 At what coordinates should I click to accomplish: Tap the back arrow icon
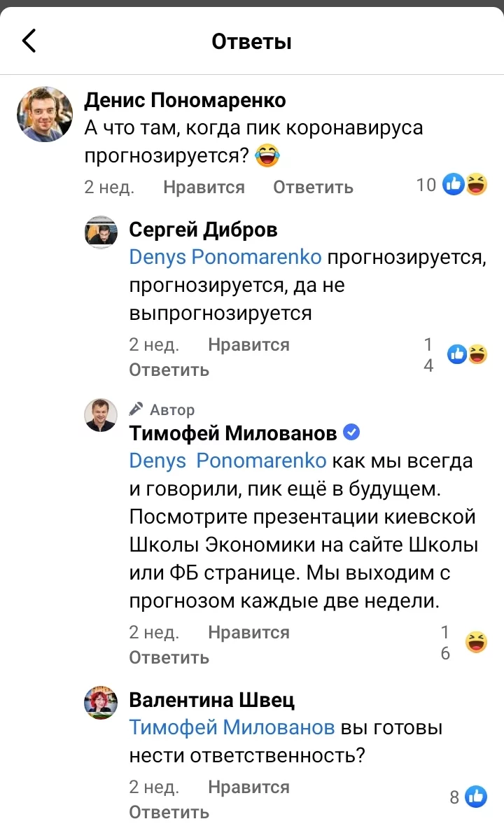point(29,41)
